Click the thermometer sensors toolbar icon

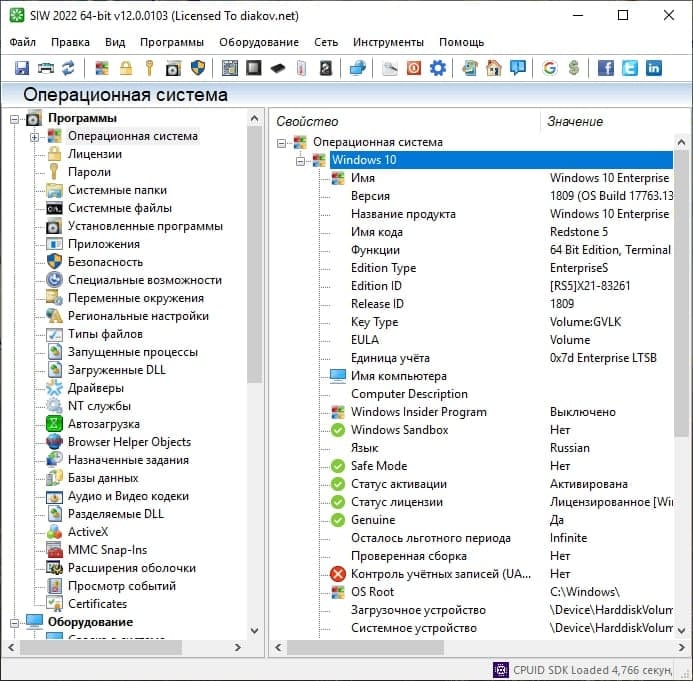pyautogui.click(x=301, y=68)
